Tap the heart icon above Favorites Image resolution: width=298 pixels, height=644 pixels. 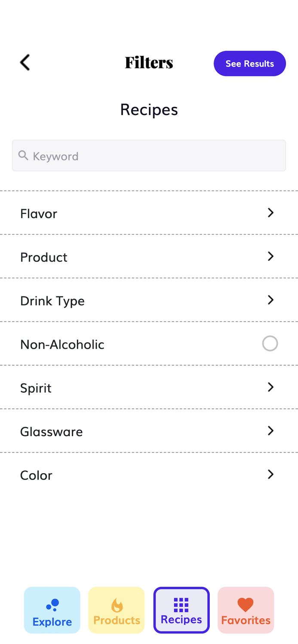click(x=246, y=605)
